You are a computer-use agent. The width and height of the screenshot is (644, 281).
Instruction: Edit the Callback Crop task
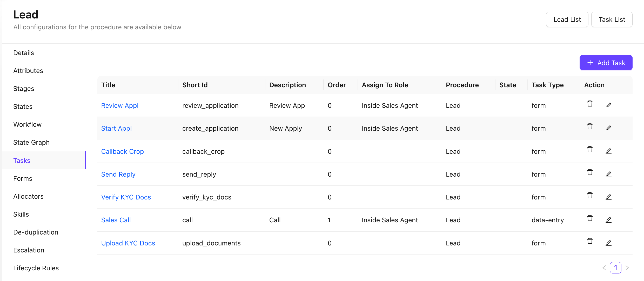point(608,151)
